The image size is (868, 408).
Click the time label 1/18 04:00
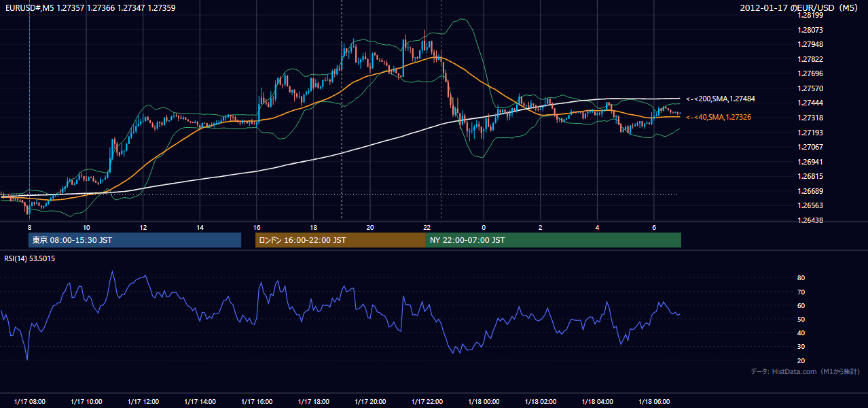(x=597, y=402)
